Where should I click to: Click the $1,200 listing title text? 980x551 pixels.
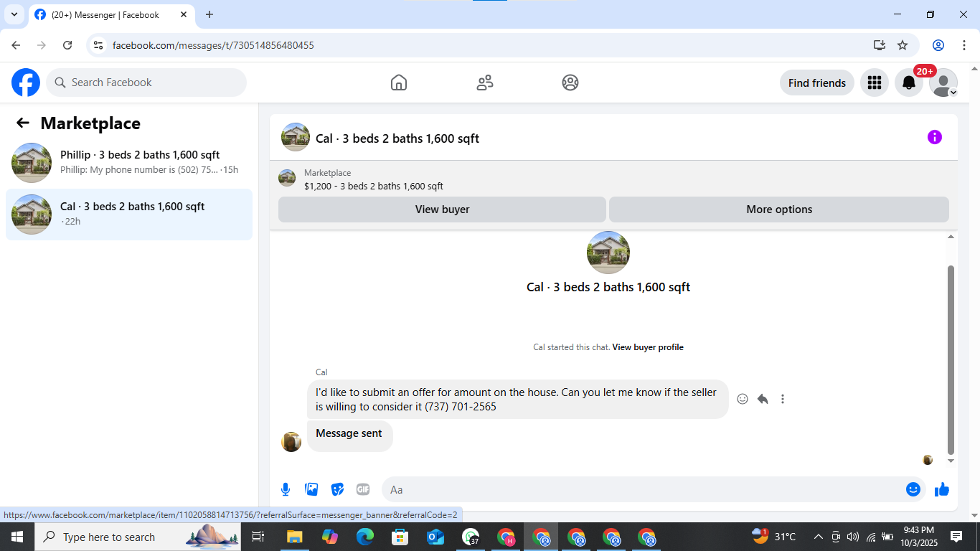pyautogui.click(x=374, y=186)
